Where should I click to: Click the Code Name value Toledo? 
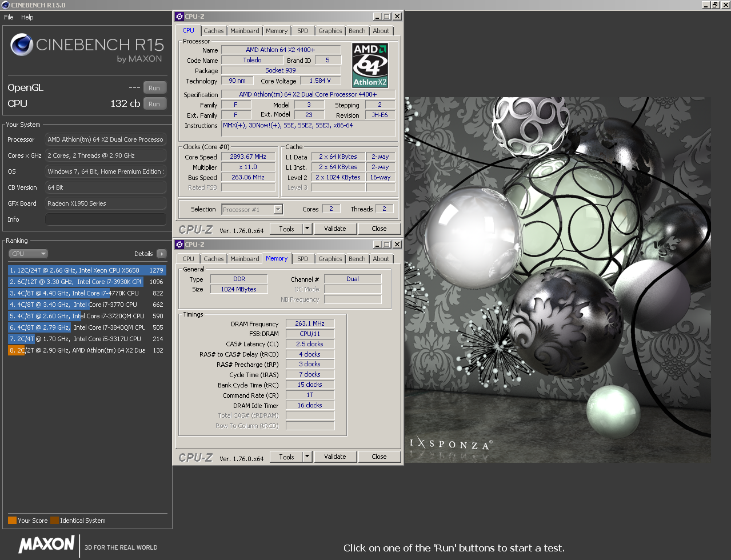[252, 61]
